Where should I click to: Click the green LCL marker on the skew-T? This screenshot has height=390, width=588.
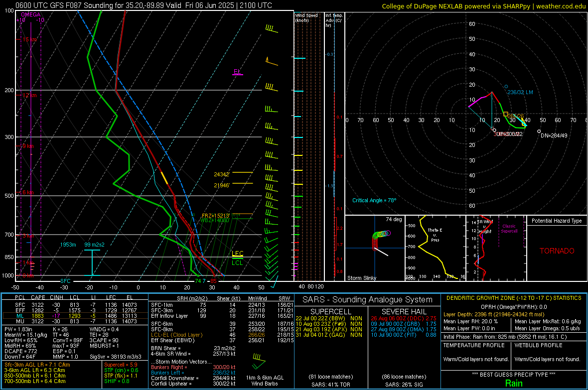click(237, 262)
